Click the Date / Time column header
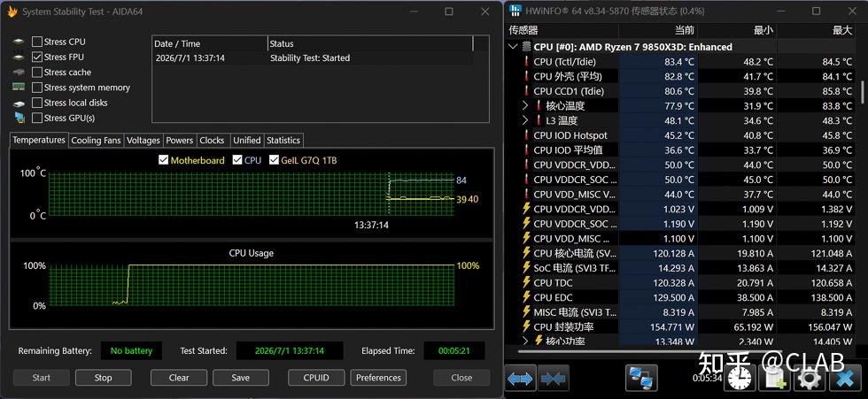Screen dimensions: 868x399 point(209,43)
